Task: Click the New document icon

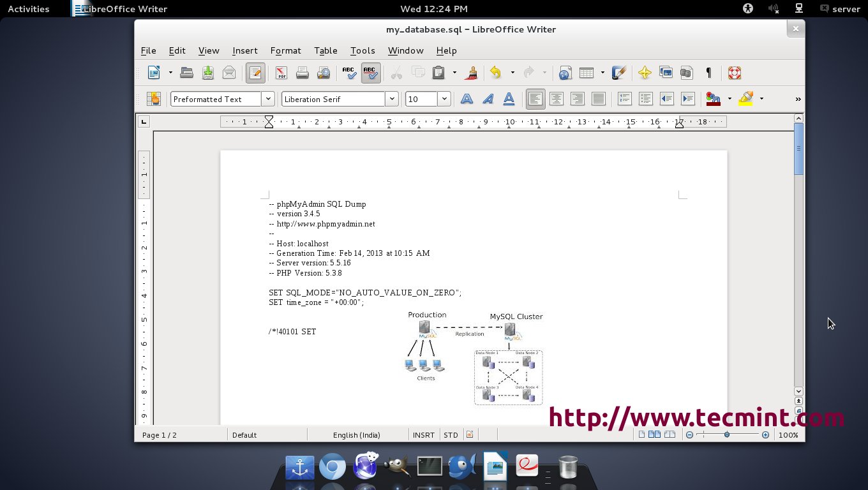Action: pyautogui.click(x=154, y=73)
